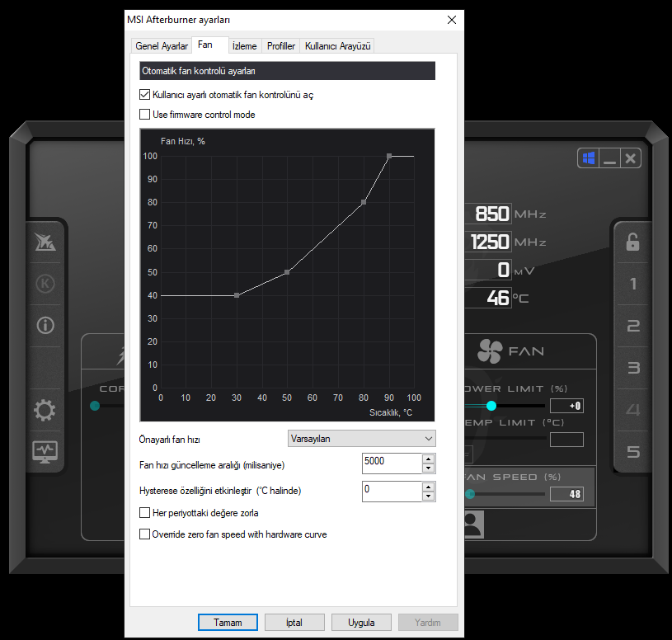Click the Fan Speed value box 48

coord(566,494)
